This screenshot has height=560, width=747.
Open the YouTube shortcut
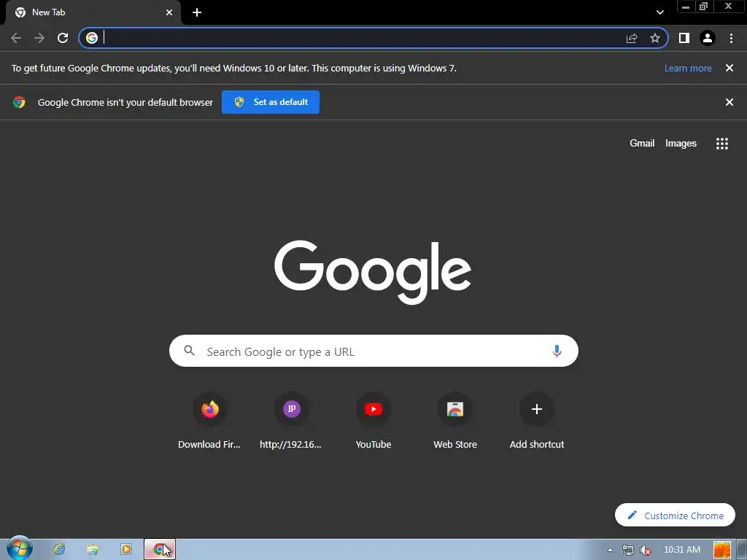click(373, 421)
